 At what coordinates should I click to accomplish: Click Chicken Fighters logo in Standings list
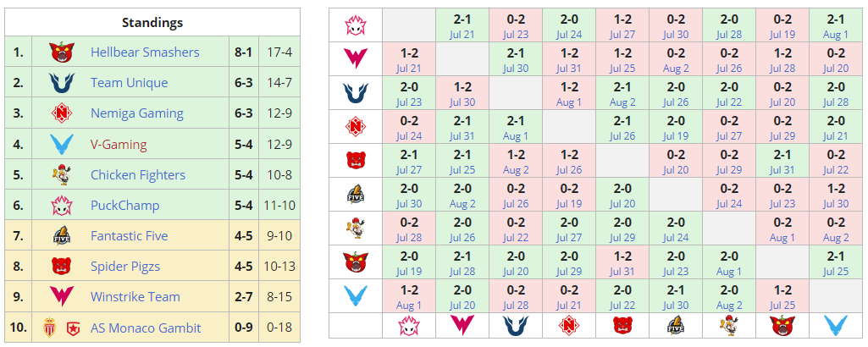click(x=59, y=174)
